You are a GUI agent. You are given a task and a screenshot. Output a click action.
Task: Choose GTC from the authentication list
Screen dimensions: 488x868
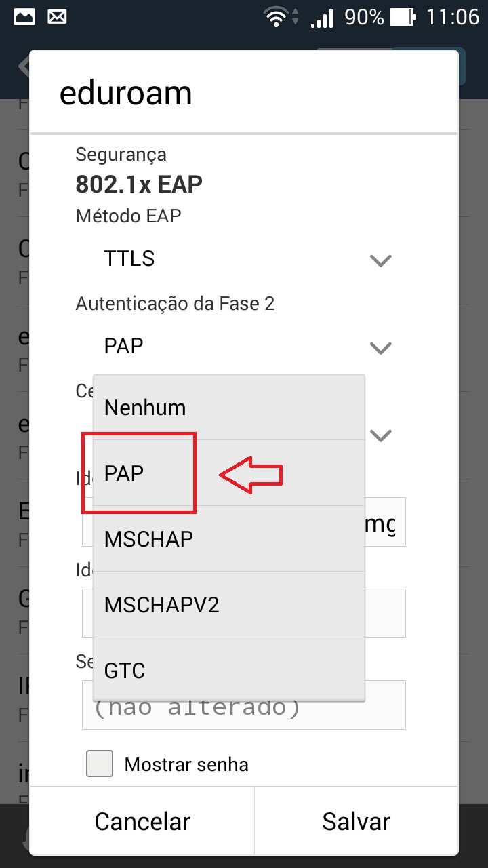(228, 670)
